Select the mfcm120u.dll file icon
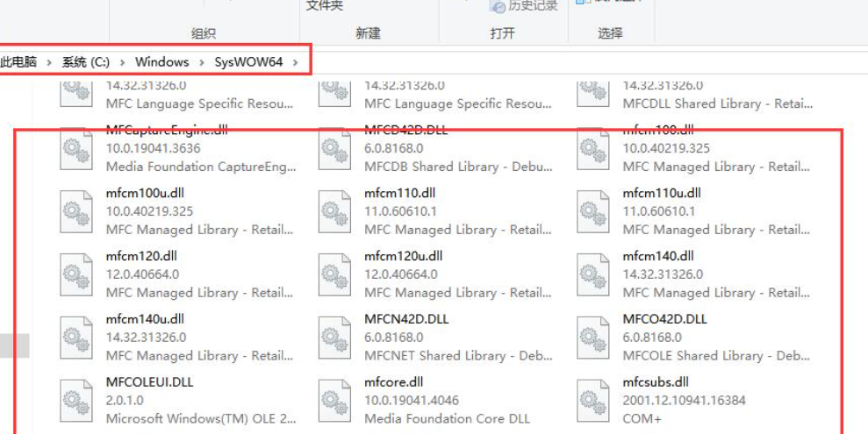 [334, 274]
